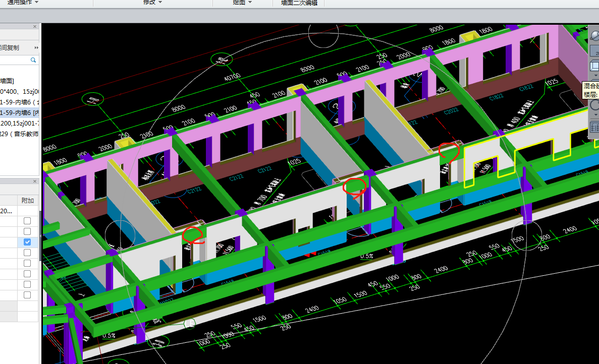599x364 pixels.
Task: Click the 3D box view icon
Action: (x=595, y=66)
